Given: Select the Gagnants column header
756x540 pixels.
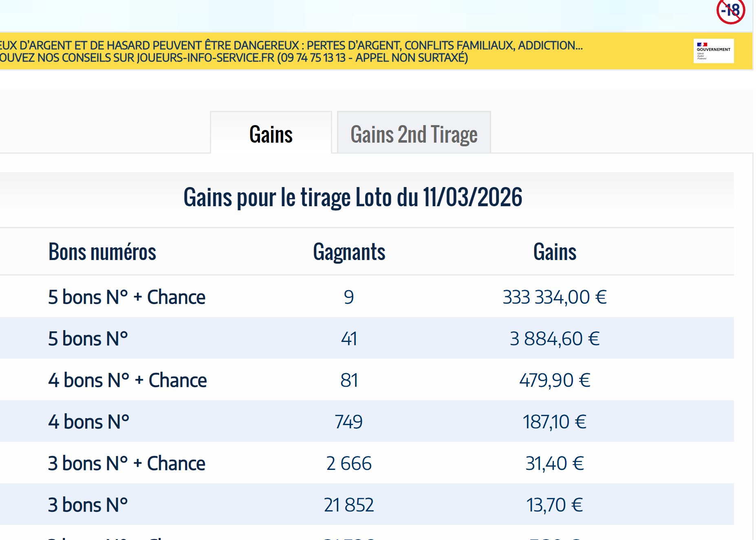Looking at the screenshot, I should (349, 252).
